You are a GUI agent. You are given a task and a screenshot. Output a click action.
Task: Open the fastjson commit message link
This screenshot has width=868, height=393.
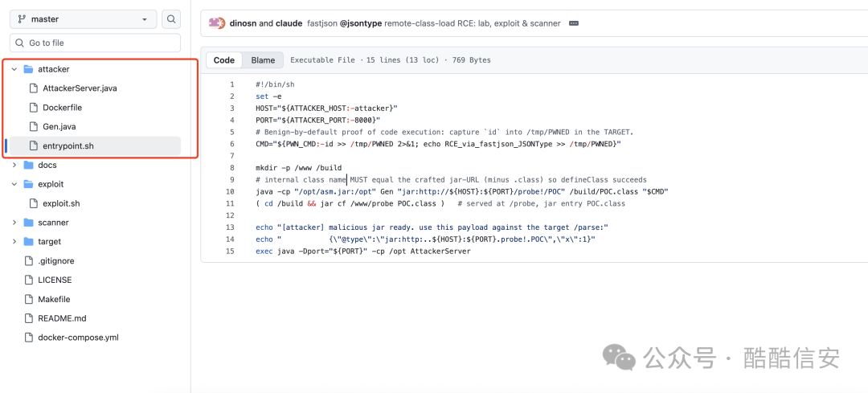pos(433,23)
